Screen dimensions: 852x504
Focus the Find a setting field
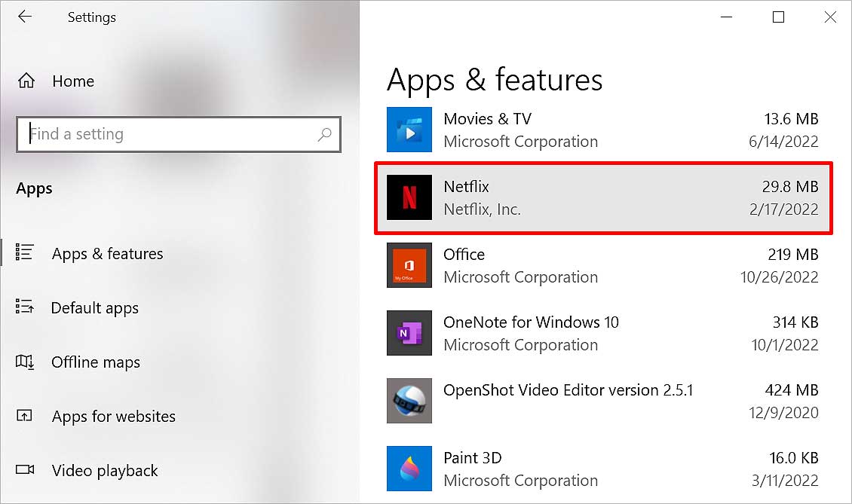point(179,134)
